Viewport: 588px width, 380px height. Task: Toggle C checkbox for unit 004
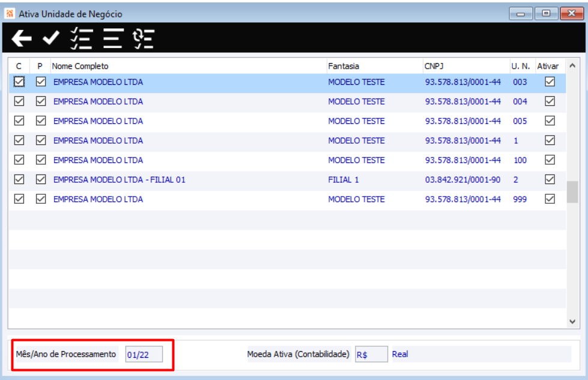coord(19,102)
